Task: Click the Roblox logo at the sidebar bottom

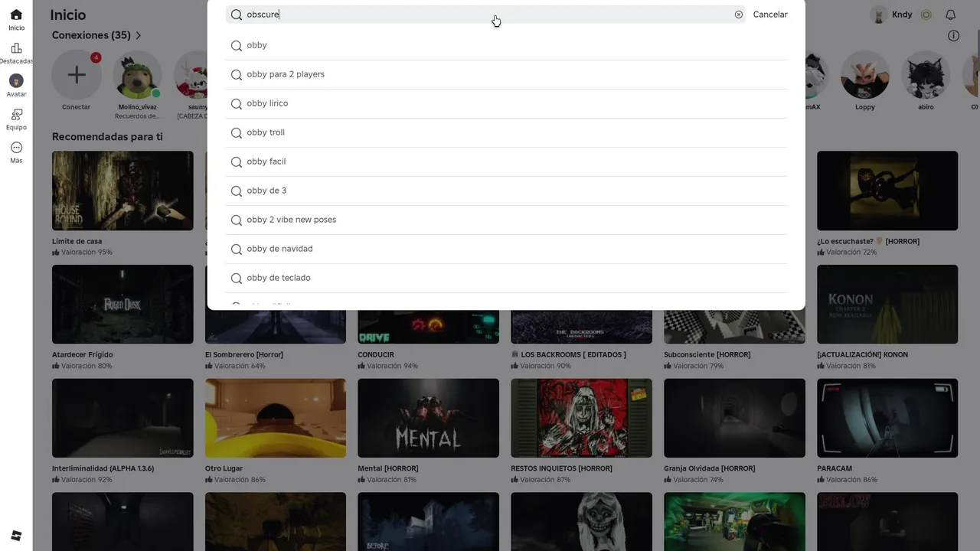Action: click(16, 535)
